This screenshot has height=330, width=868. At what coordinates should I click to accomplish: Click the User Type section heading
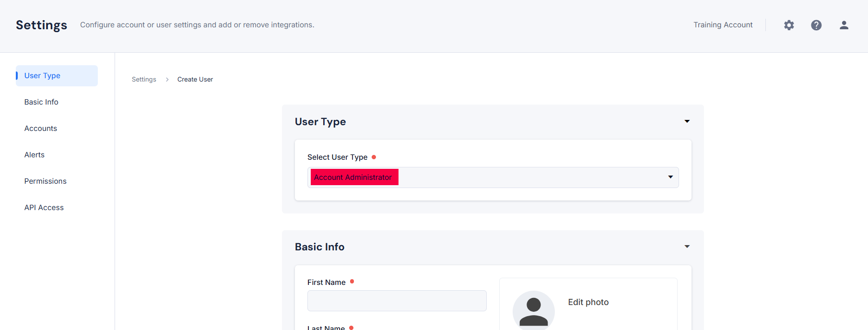[320, 122]
